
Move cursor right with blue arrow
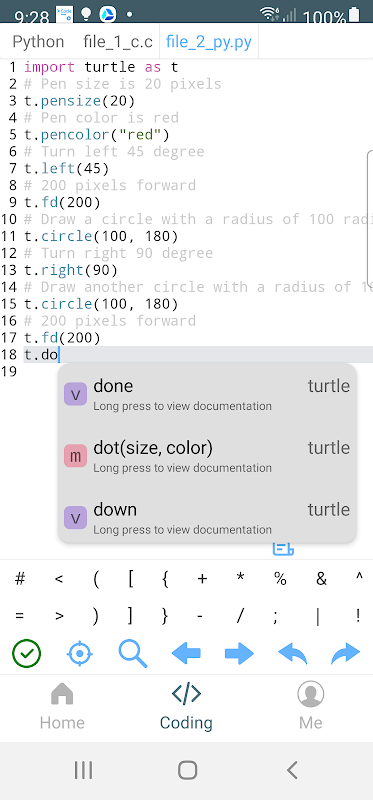coord(239,653)
